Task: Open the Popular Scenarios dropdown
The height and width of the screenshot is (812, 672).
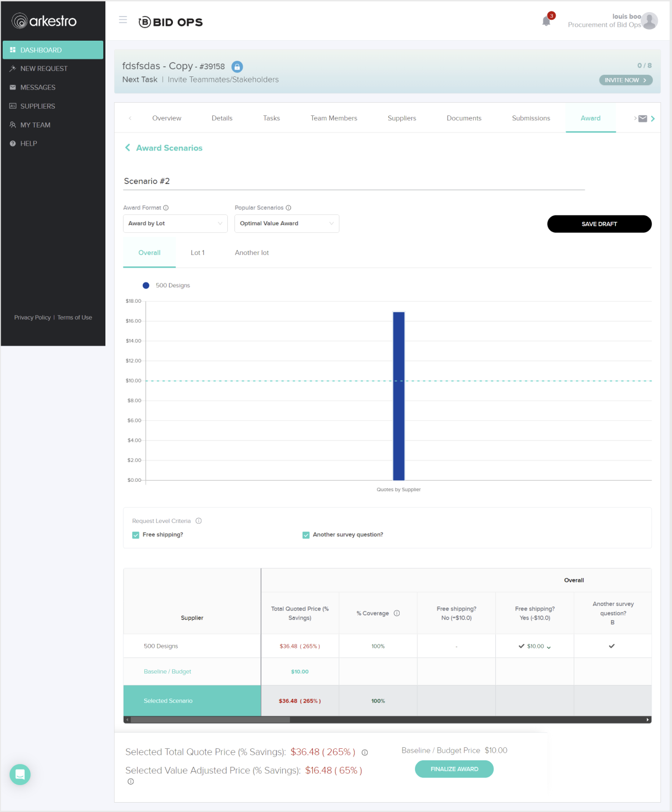Action: tap(286, 224)
